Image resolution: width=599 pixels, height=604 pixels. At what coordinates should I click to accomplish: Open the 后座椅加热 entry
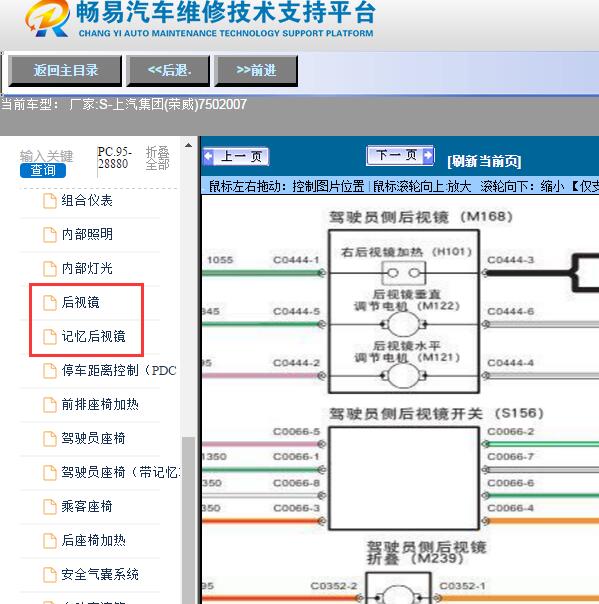point(94,540)
